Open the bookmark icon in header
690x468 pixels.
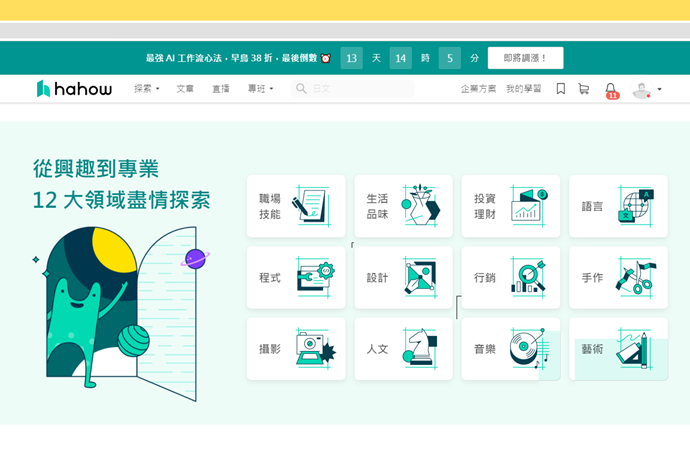point(560,89)
